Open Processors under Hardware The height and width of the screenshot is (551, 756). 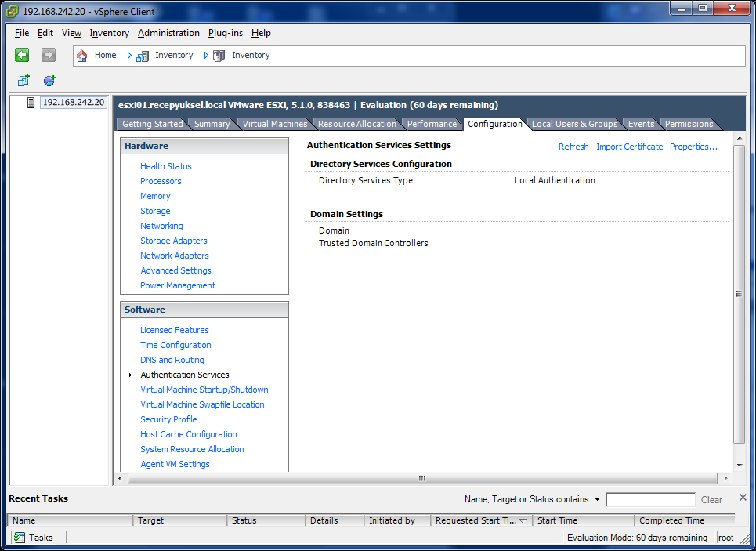point(161,181)
